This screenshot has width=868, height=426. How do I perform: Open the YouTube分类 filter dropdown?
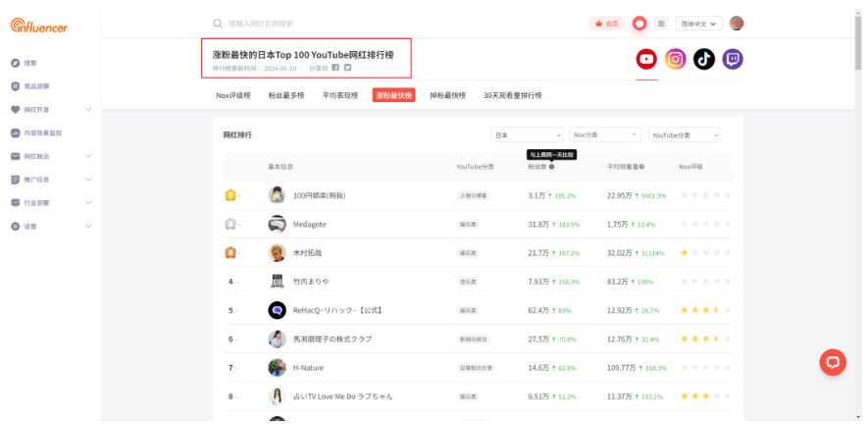click(685, 134)
